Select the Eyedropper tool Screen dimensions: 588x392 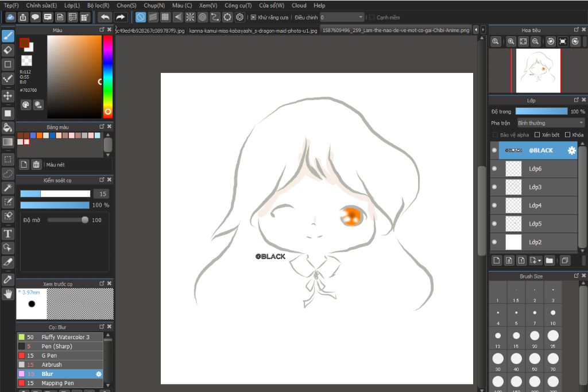(8, 279)
